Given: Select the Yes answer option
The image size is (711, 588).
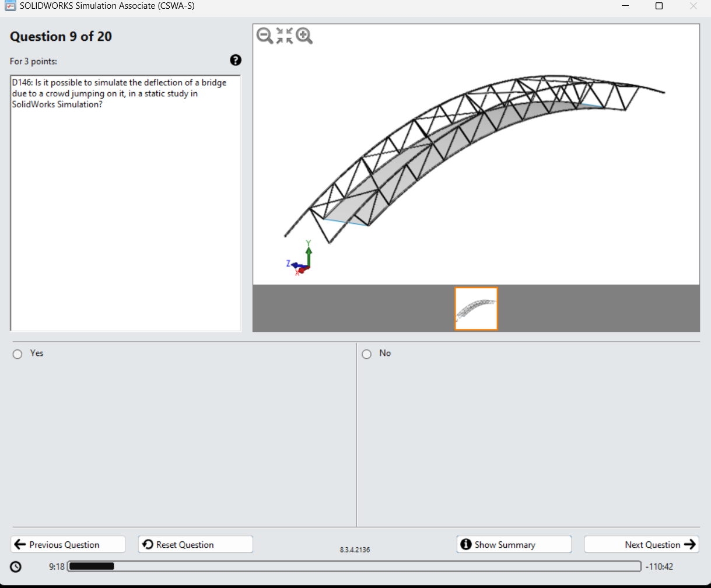Looking at the screenshot, I should [17, 353].
